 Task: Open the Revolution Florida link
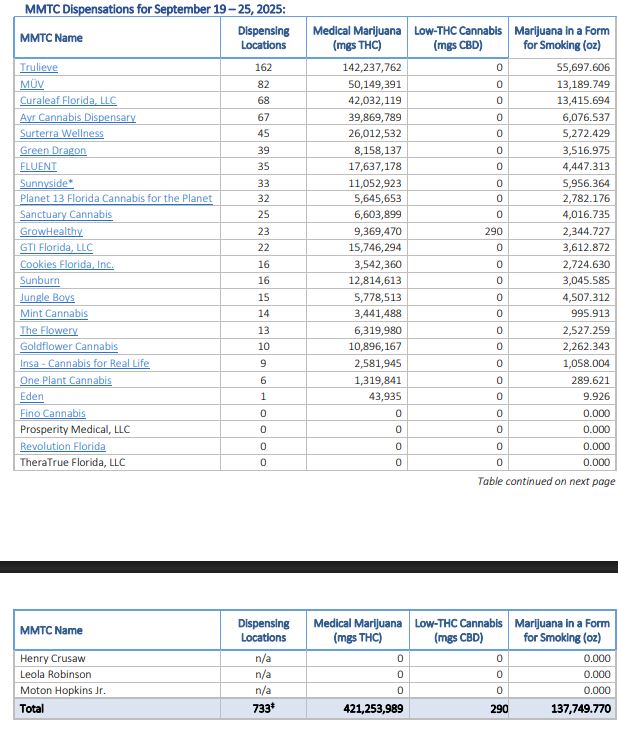[x=63, y=446]
